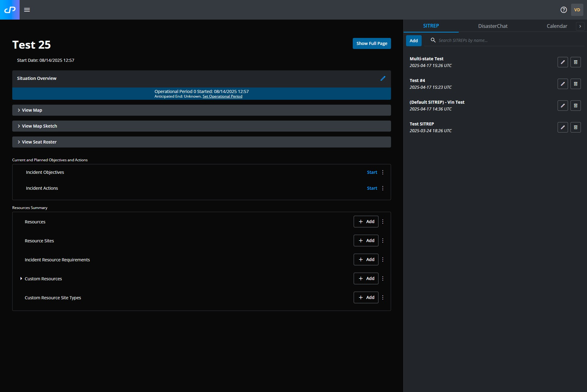587x392 pixels.
Task: Add a new entry to Resources
Action: pos(366,222)
